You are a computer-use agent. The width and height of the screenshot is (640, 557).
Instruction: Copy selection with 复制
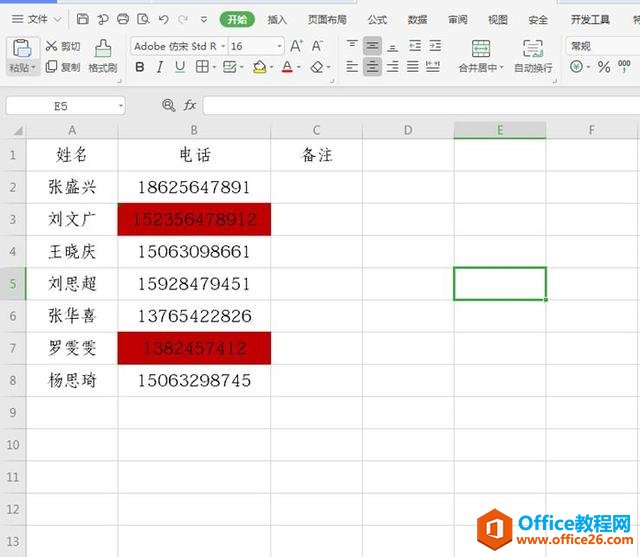tap(63, 67)
